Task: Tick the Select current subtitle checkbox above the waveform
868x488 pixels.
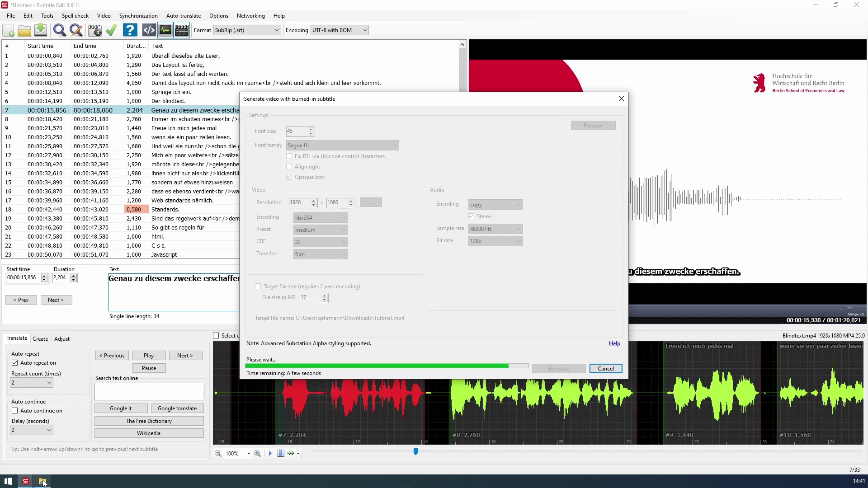Action: pyautogui.click(x=216, y=336)
